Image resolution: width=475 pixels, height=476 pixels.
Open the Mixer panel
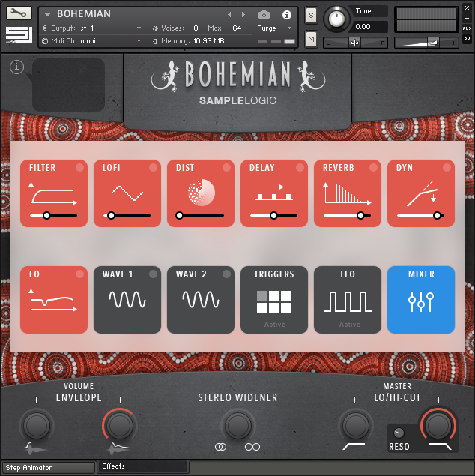pos(421,300)
